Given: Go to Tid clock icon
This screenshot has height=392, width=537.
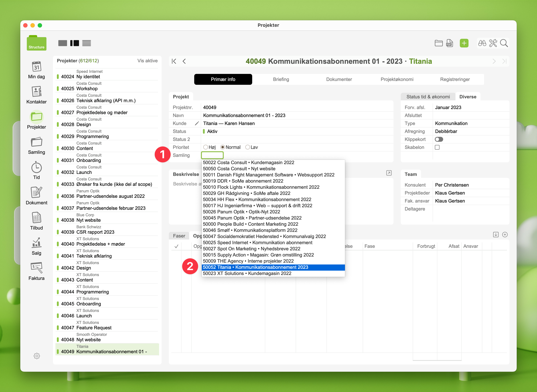Looking at the screenshot, I should coord(36,168).
